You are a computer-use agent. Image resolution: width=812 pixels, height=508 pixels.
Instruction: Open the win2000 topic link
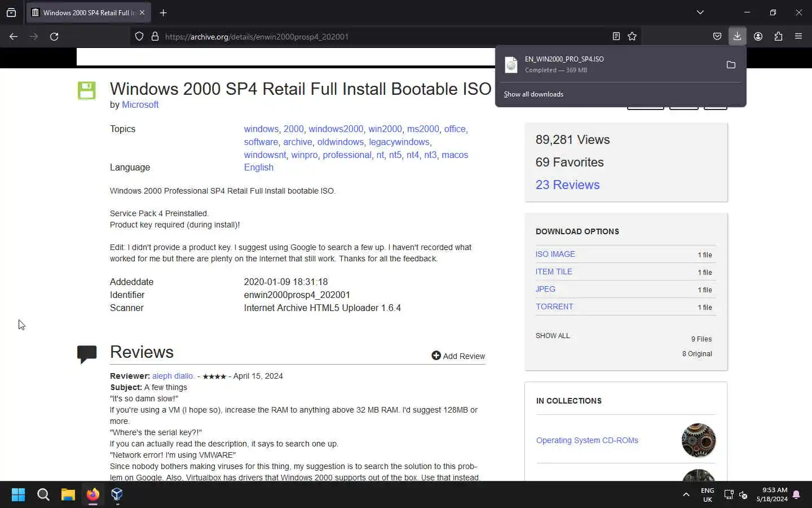coord(385,129)
